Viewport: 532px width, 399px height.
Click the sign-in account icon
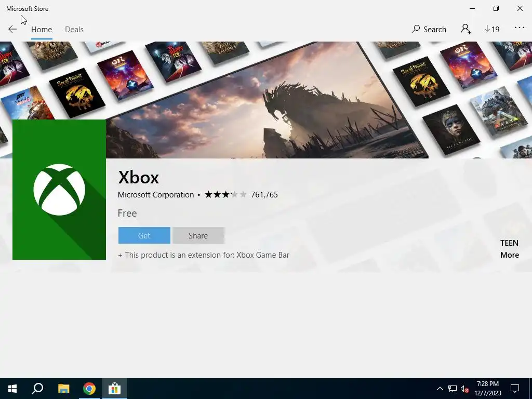(x=466, y=29)
